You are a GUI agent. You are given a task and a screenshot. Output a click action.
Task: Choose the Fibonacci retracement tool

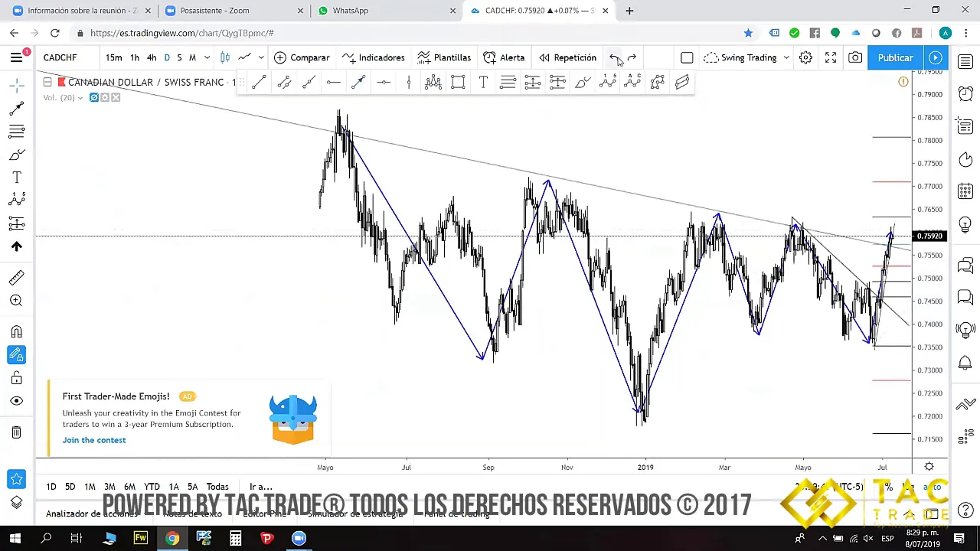click(x=508, y=83)
